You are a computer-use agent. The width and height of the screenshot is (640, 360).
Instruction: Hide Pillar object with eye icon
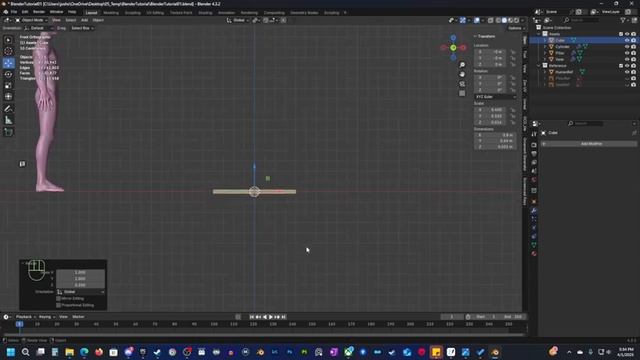coord(627,53)
